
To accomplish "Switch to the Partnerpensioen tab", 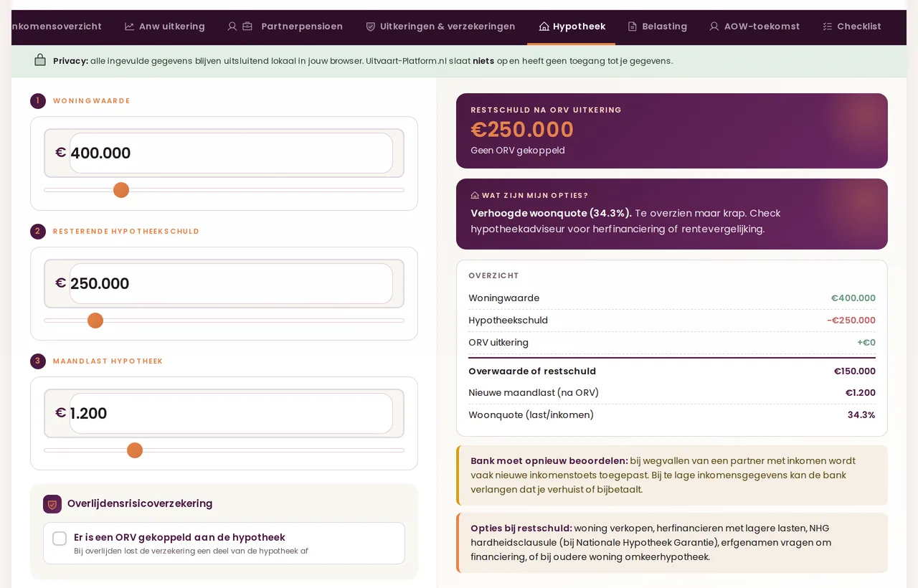I will click(x=285, y=27).
